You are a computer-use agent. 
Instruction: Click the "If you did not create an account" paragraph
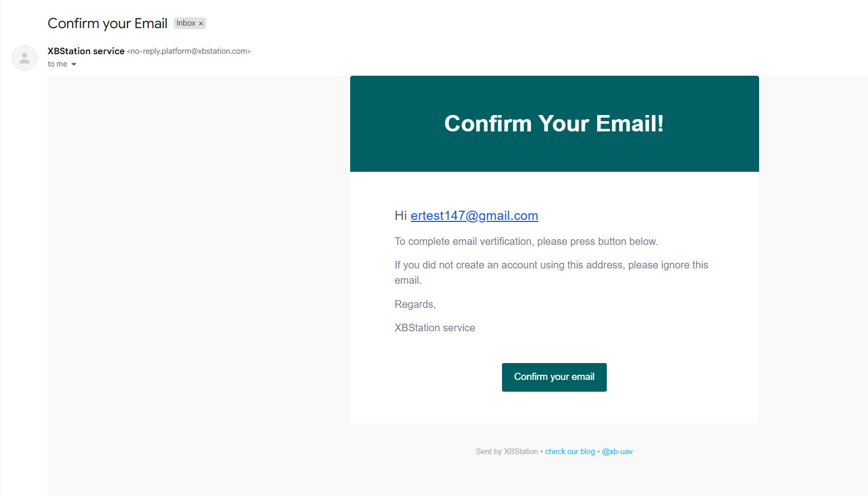pyautogui.click(x=551, y=265)
